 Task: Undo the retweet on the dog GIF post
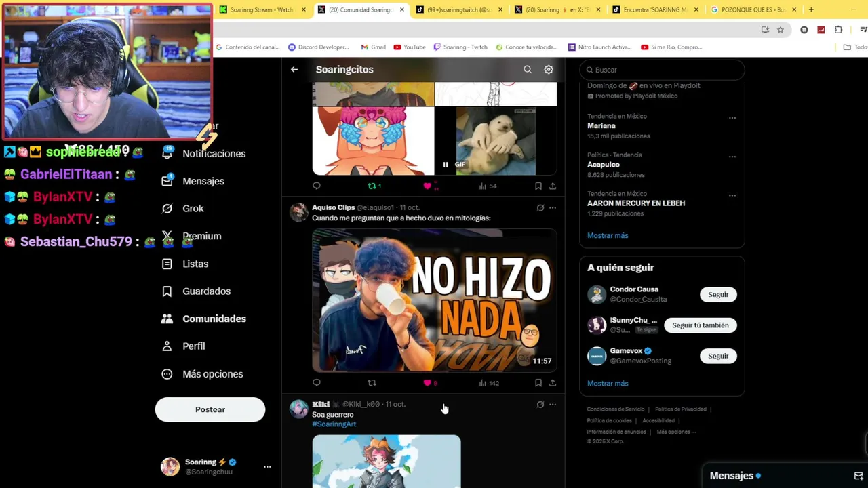(x=374, y=186)
